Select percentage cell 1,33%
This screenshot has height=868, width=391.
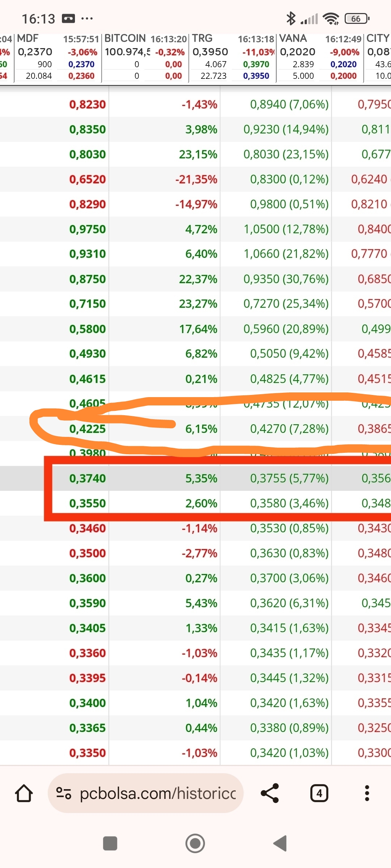(201, 628)
